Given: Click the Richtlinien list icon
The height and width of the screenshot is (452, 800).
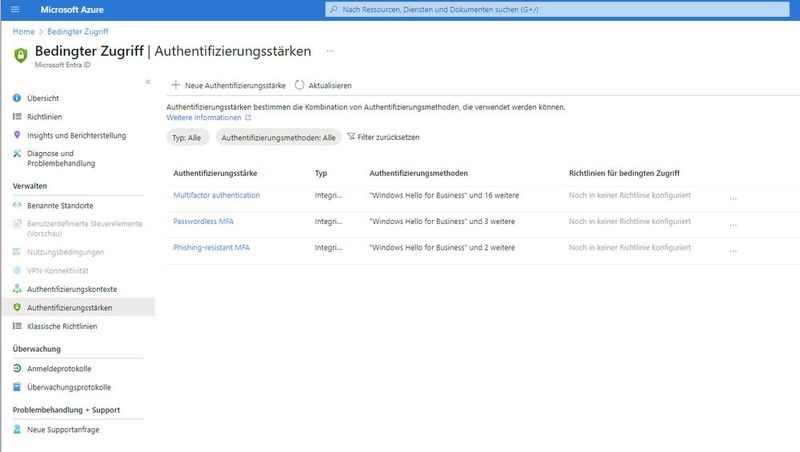Looking at the screenshot, I should [17, 117].
